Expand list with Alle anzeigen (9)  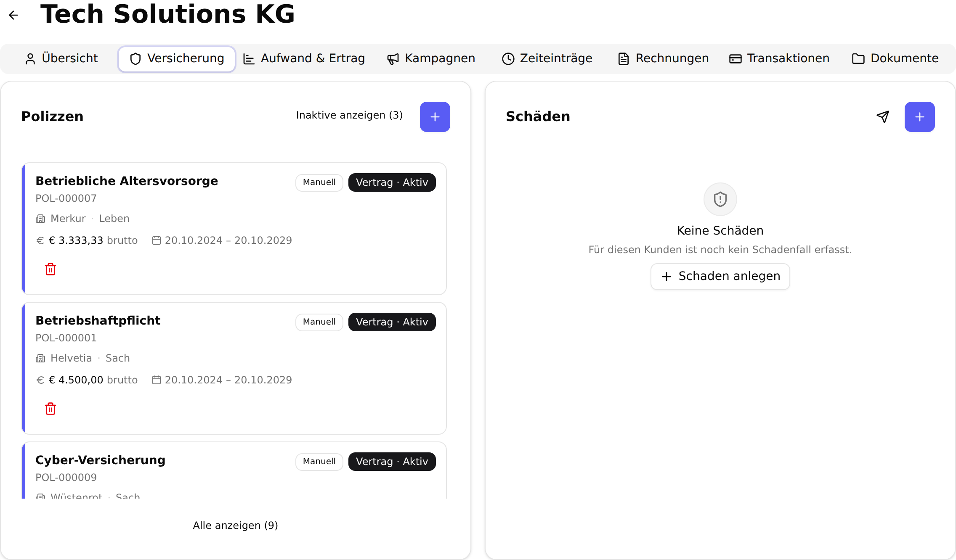pyautogui.click(x=235, y=526)
